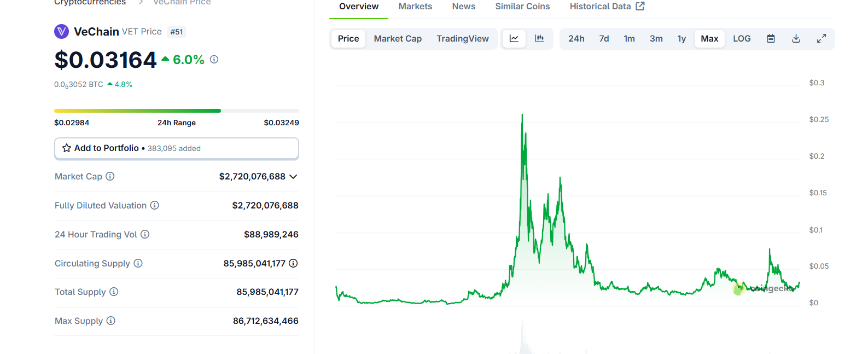Switch to the Similar Coins tab
The image size is (868, 354).
coord(522,7)
